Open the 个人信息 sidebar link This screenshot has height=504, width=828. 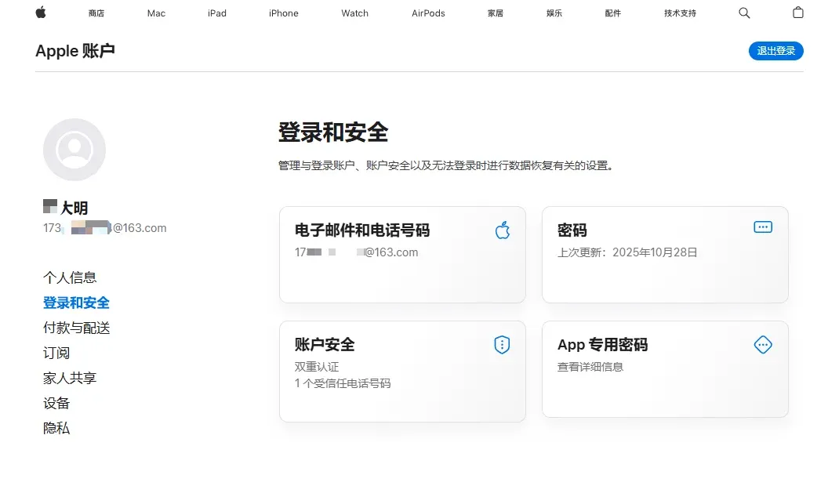tap(70, 277)
